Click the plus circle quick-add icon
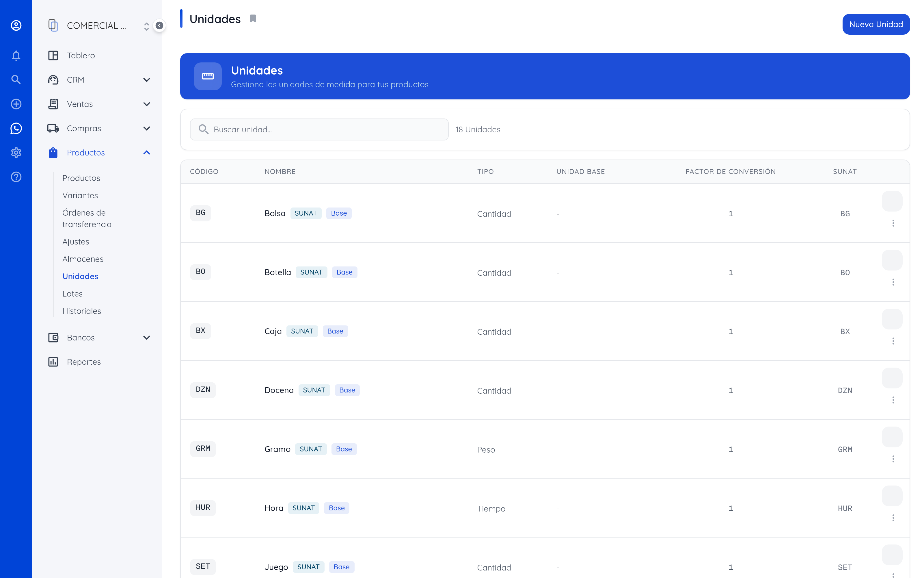Image resolution: width=924 pixels, height=578 pixels. pyautogui.click(x=16, y=104)
